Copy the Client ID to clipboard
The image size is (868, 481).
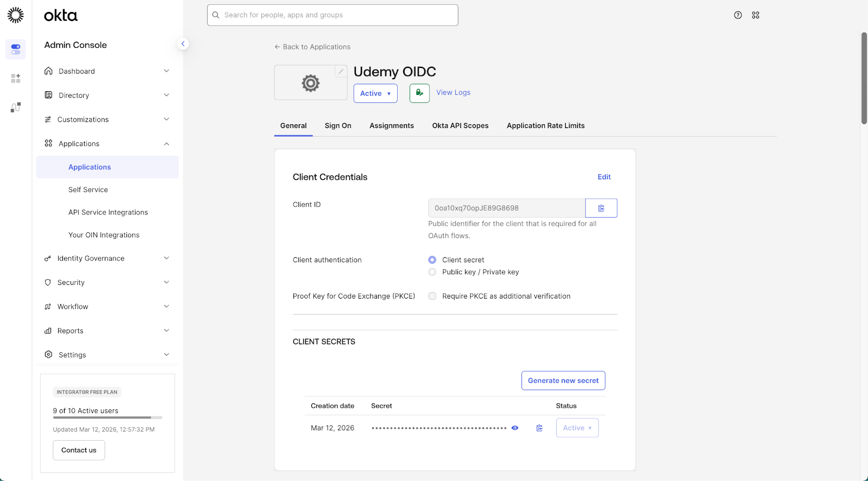tap(601, 208)
